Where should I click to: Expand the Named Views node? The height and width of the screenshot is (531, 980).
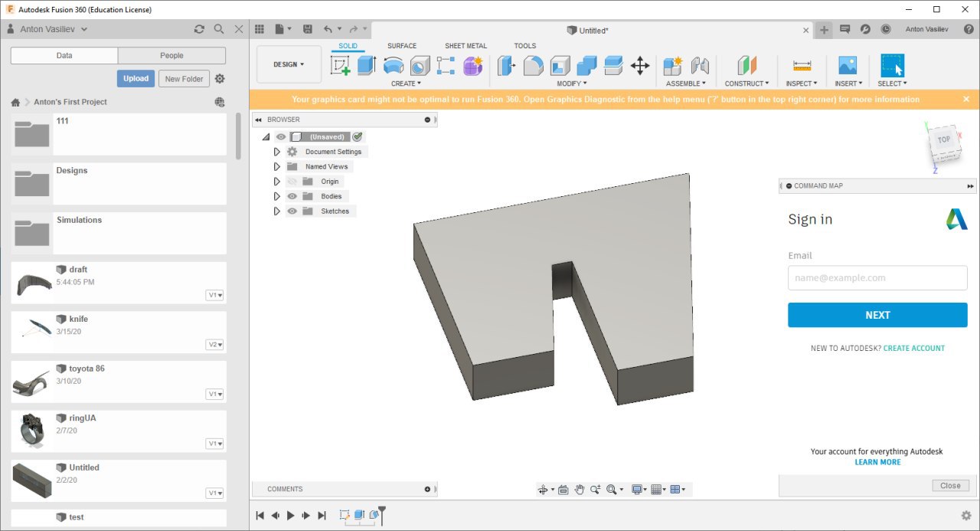pyautogui.click(x=277, y=166)
